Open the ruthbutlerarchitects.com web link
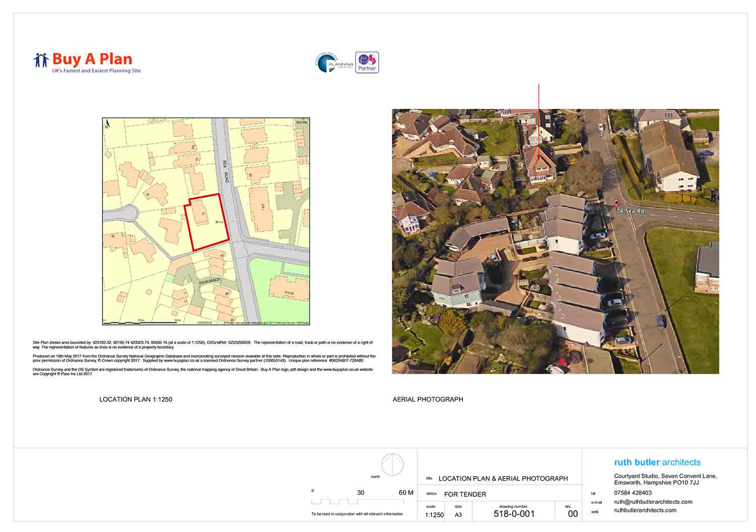Viewport: 756px width, 532px height. 645,510
